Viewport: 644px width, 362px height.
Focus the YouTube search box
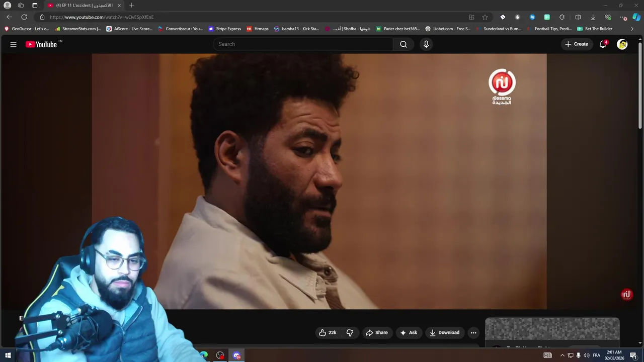pos(303,44)
